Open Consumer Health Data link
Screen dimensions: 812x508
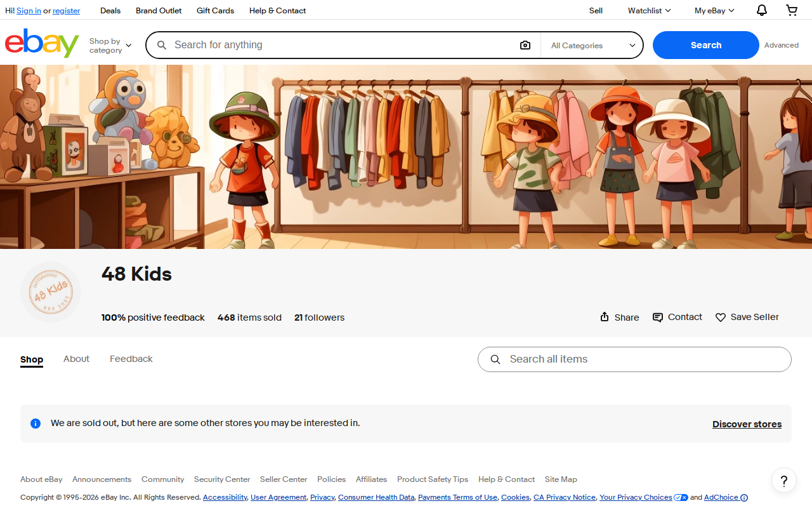(376, 498)
